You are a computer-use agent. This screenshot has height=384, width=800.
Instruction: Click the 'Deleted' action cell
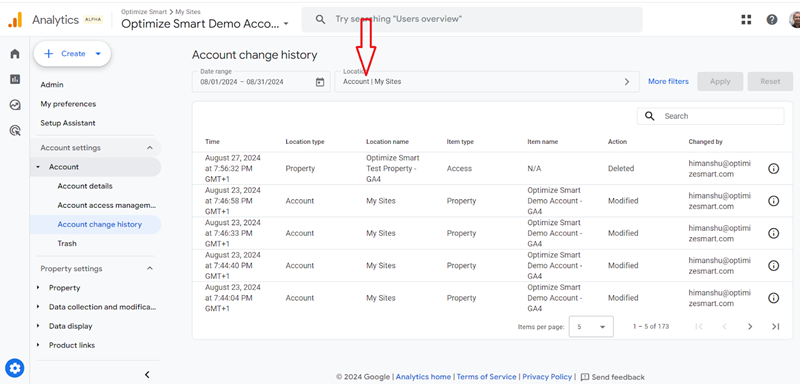[621, 169]
